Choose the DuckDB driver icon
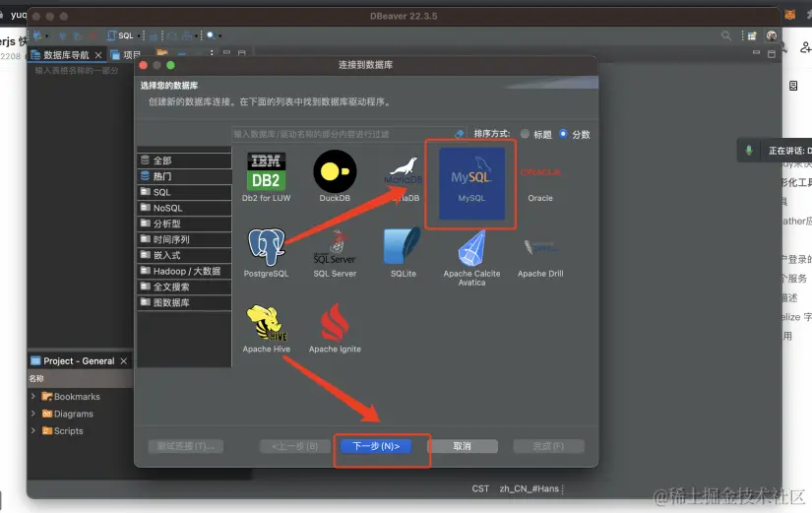812x513 pixels. tap(335, 176)
